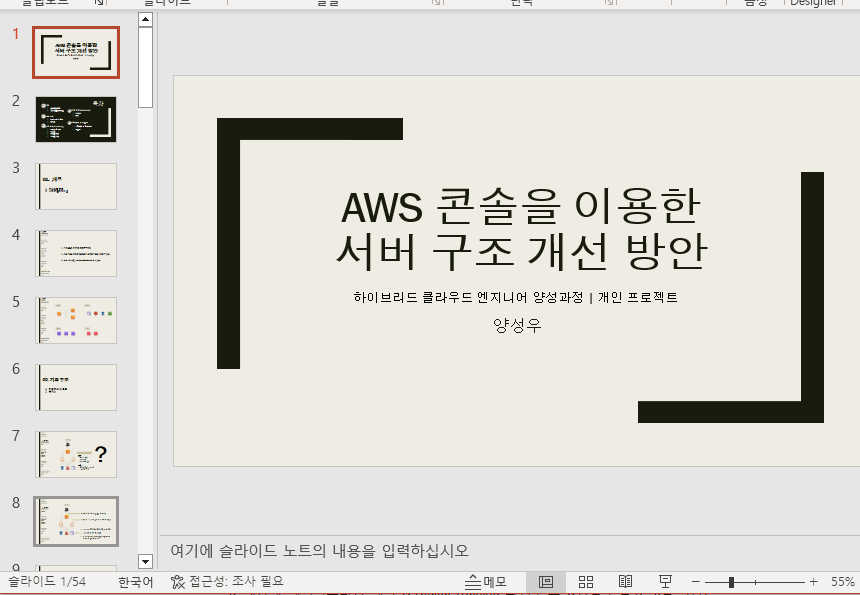
Task: Select slide 1 thumbnail
Action: coord(76,53)
